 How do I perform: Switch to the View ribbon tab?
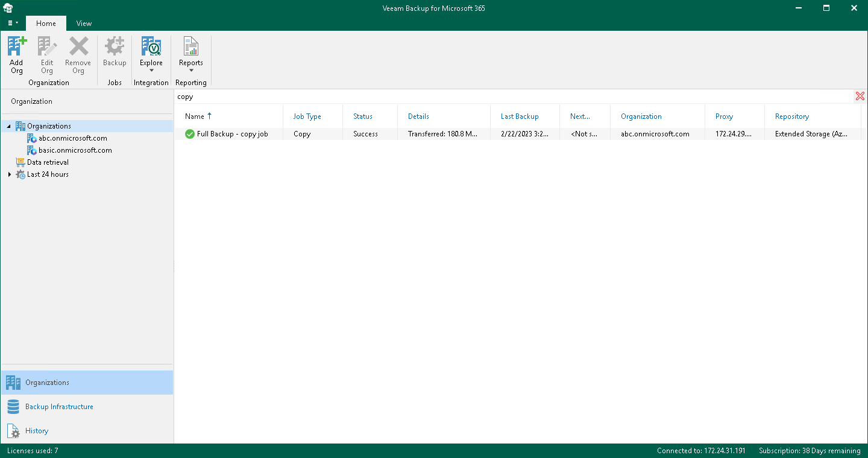pyautogui.click(x=84, y=24)
